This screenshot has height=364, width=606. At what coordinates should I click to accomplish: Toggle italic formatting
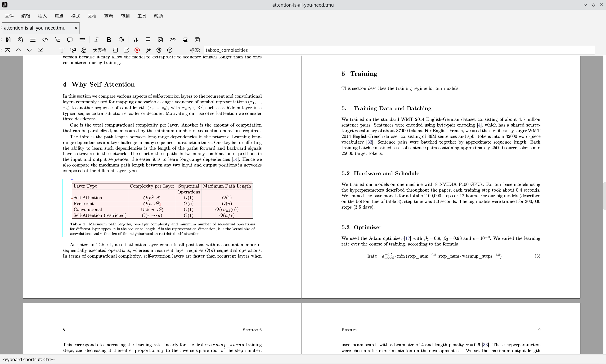tap(96, 40)
